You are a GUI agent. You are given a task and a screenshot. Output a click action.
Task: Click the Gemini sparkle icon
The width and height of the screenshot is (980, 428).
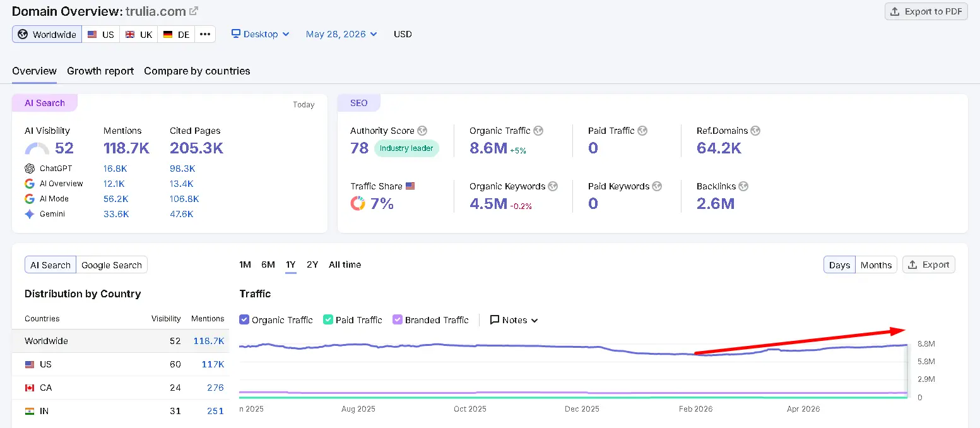coord(29,214)
